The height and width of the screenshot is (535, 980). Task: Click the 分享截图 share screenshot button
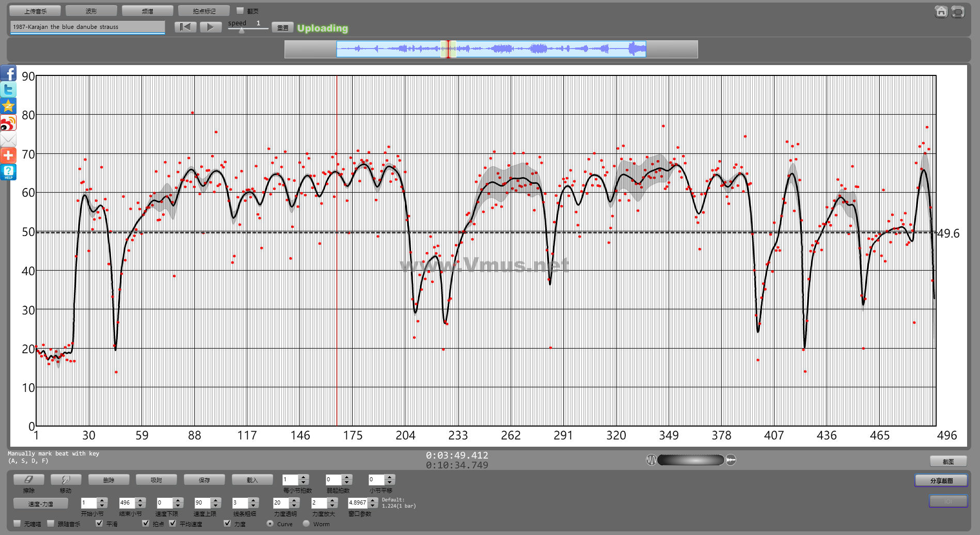[x=941, y=481]
